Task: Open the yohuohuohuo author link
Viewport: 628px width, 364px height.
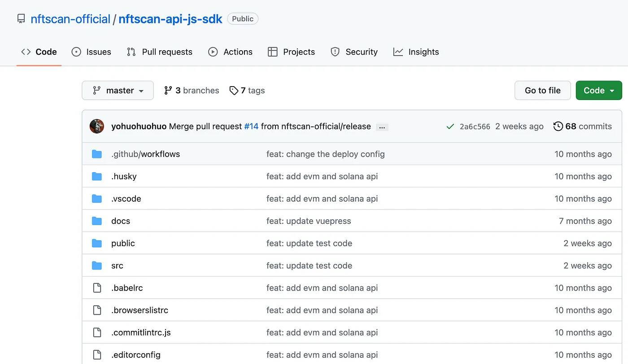Action: tap(139, 126)
